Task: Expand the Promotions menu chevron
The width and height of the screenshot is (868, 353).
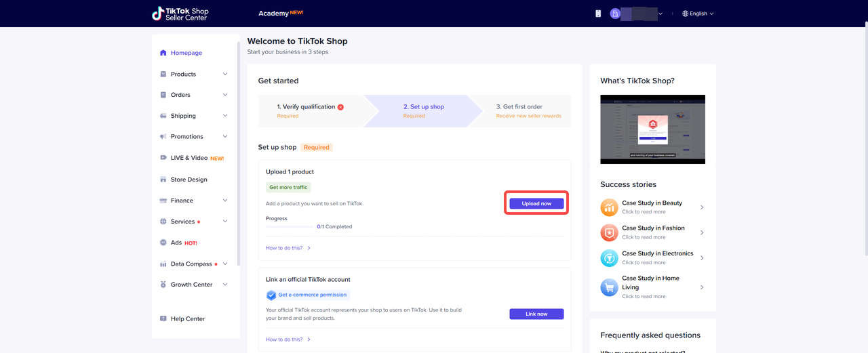Action: tap(225, 137)
